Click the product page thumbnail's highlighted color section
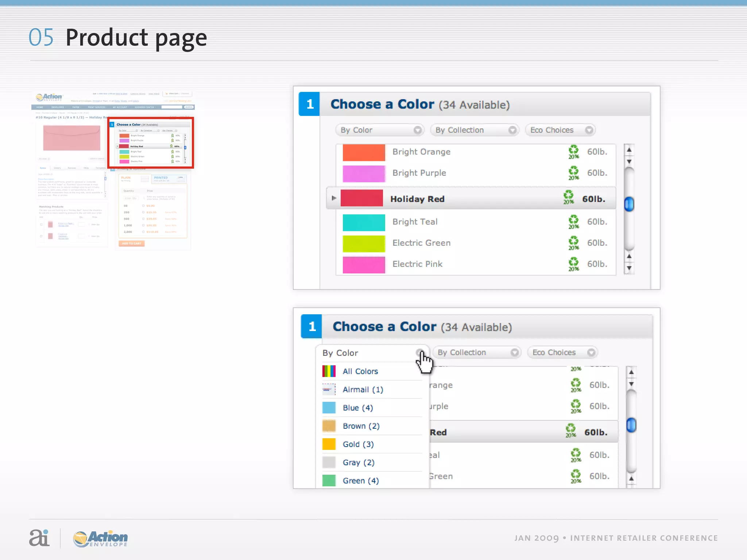The width and height of the screenshot is (747, 560). [x=151, y=143]
